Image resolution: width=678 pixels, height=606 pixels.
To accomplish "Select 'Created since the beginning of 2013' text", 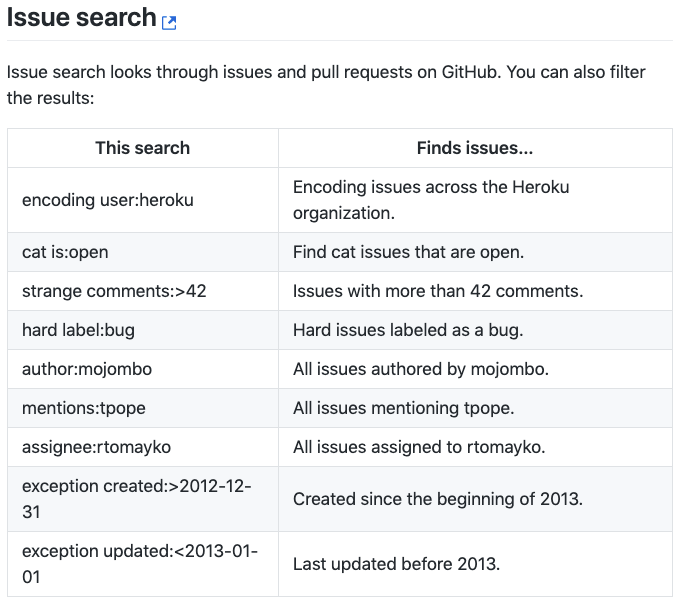I will (438, 499).
